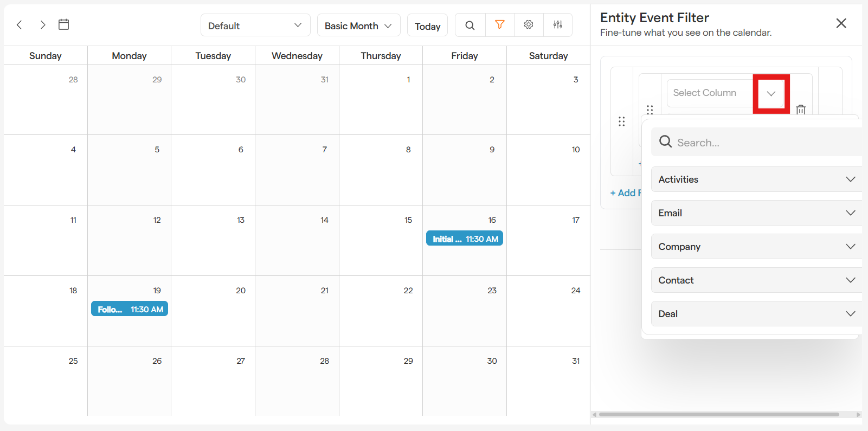Toggle the orange filter funnel icon

tap(500, 25)
